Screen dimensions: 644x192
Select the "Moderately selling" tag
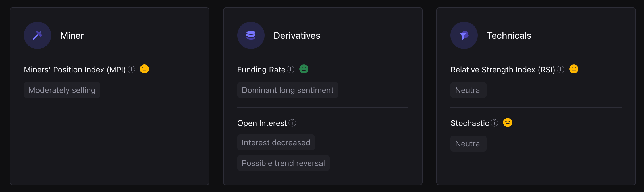[62, 90]
